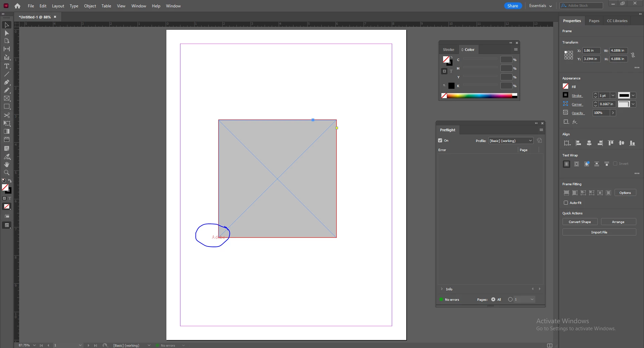Select the Rectangle Frame tool

7,98
